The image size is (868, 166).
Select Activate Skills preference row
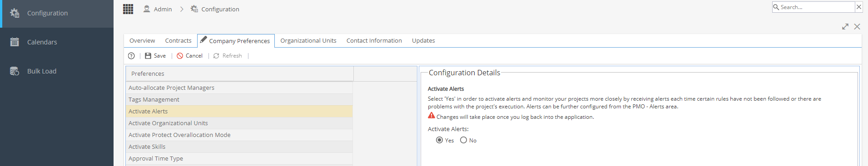(239, 147)
